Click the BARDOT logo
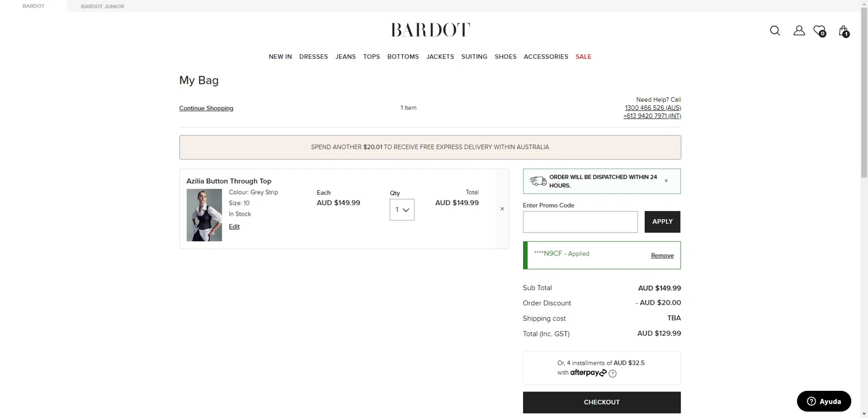Screen dimensions: 868x418 (x=431, y=30)
